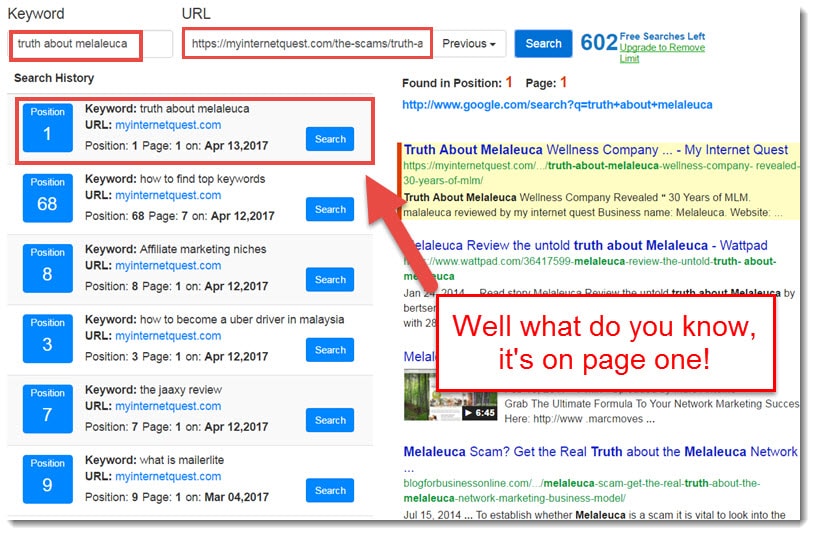The height and width of the screenshot is (535, 815).
Task: Click the Search History heading
Action: (55, 79)
